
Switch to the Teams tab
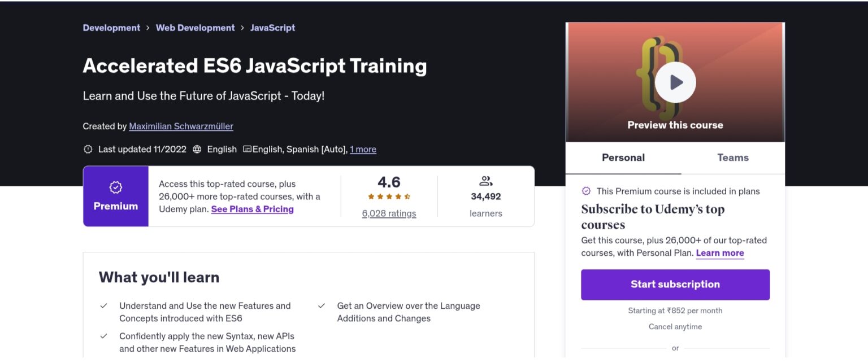[x=732, y=158]
